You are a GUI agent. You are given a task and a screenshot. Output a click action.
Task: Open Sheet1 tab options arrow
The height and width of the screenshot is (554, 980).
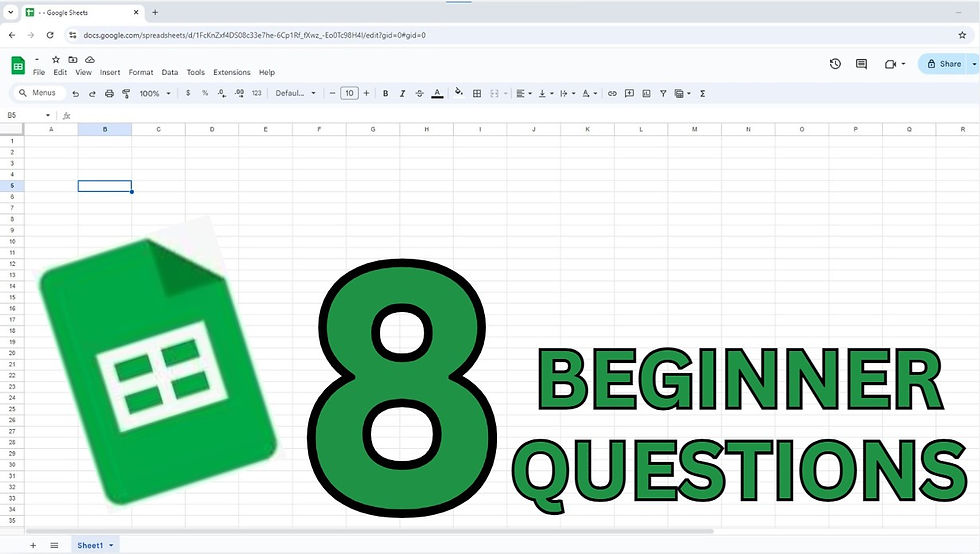111,545
